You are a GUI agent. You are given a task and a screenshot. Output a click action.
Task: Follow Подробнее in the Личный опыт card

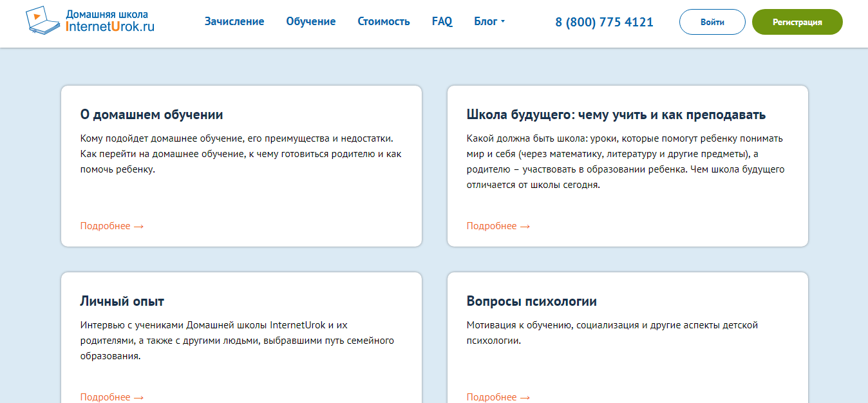(x=106, y=397)
